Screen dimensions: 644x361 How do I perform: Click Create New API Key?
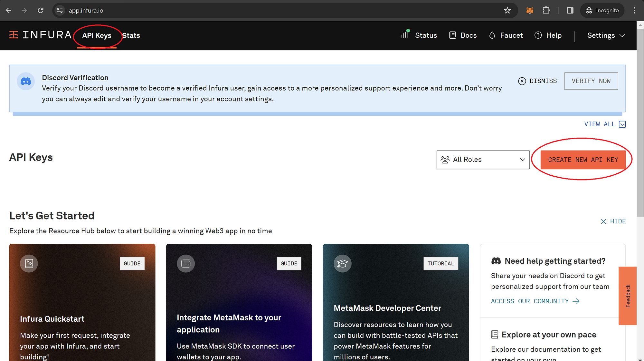point(583,160)
